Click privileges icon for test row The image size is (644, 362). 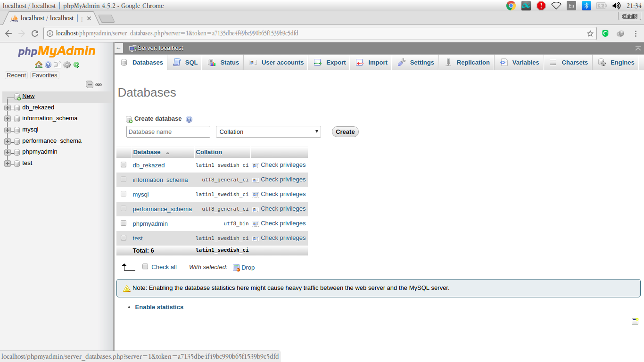click(x=256, y=239)
